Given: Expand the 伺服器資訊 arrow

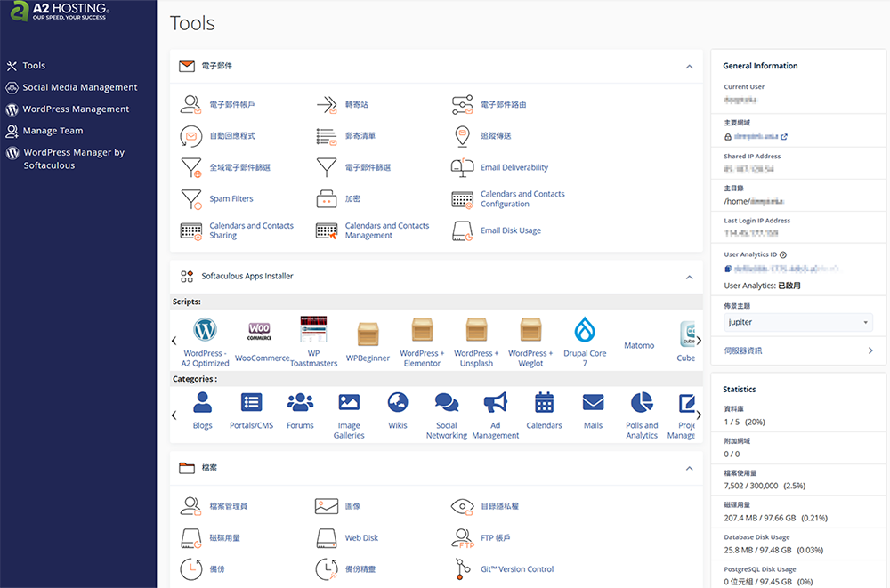Looking at the screenshot, I should click(870, 351).
